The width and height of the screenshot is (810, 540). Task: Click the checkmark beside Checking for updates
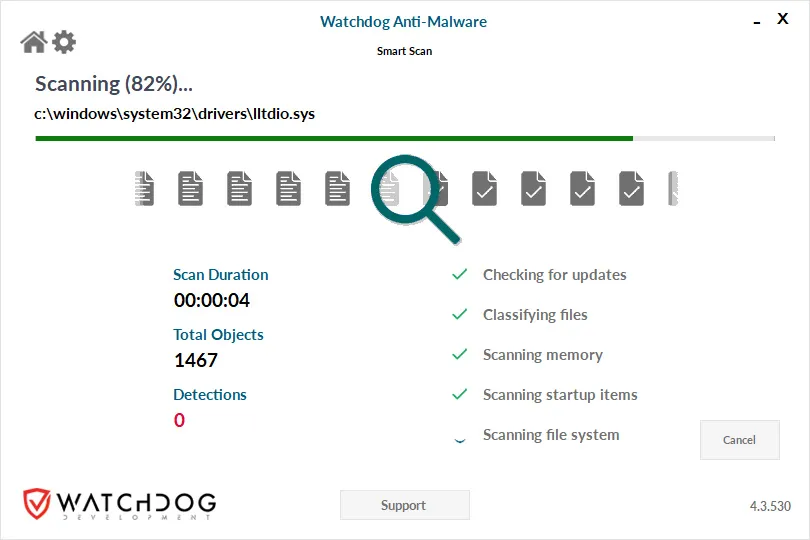[459, 274]
